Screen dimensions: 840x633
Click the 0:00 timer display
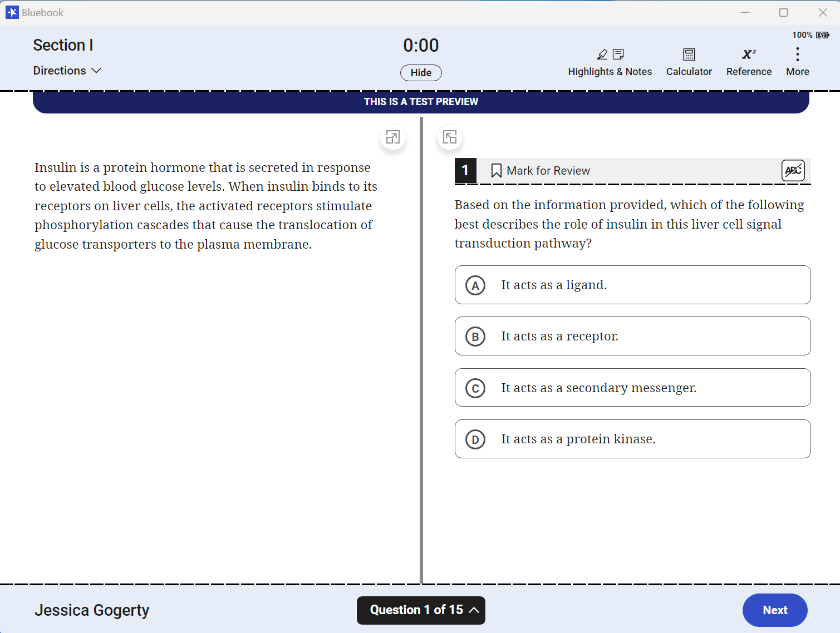(x=421, y=46)
